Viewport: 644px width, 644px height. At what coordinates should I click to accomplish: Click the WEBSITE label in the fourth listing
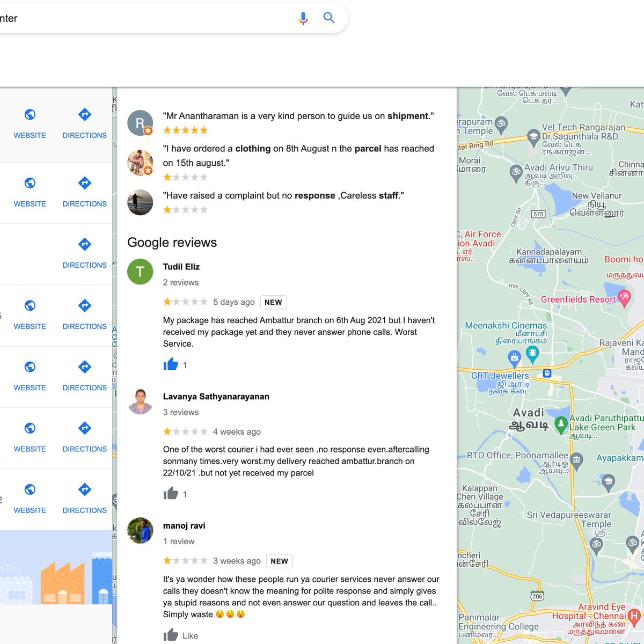[x=30, y=326]
